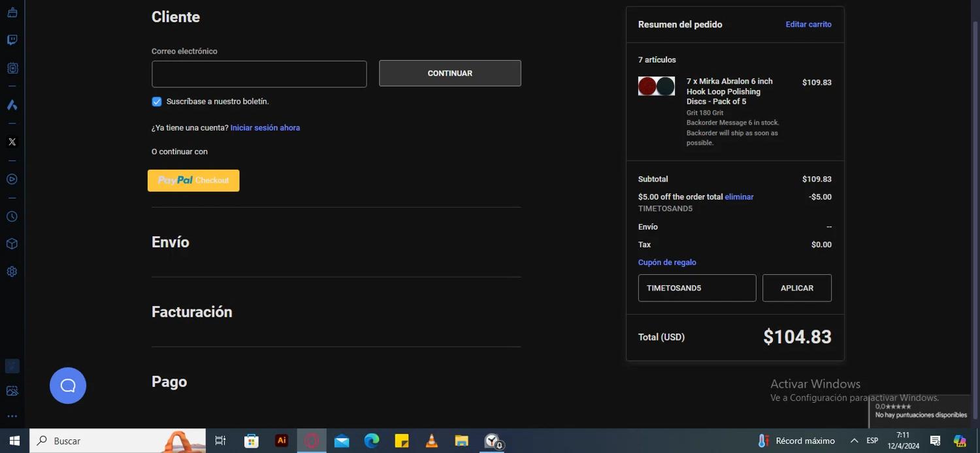Viewport: 980px width, 453px height.
Task: Click the Iniciar sesión ahora link
Action: [x=265, y=128]
